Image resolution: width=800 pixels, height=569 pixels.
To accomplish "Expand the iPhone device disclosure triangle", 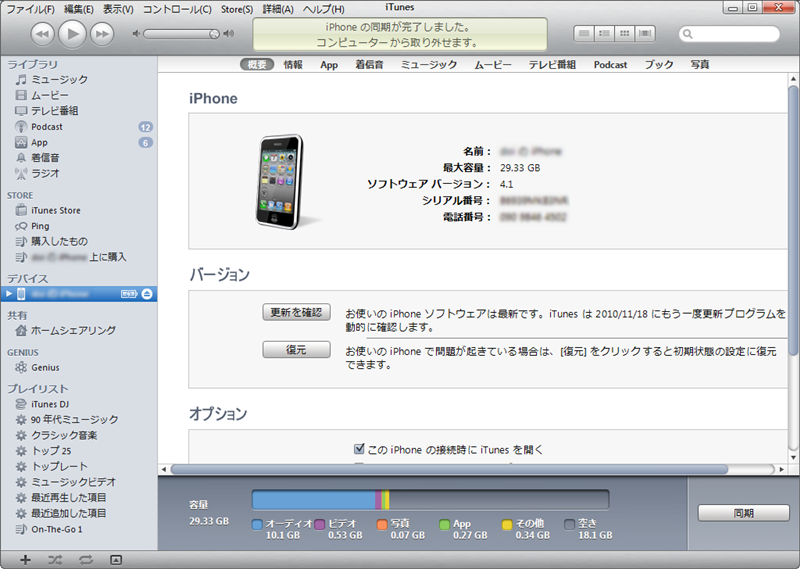I will point(9,294).
